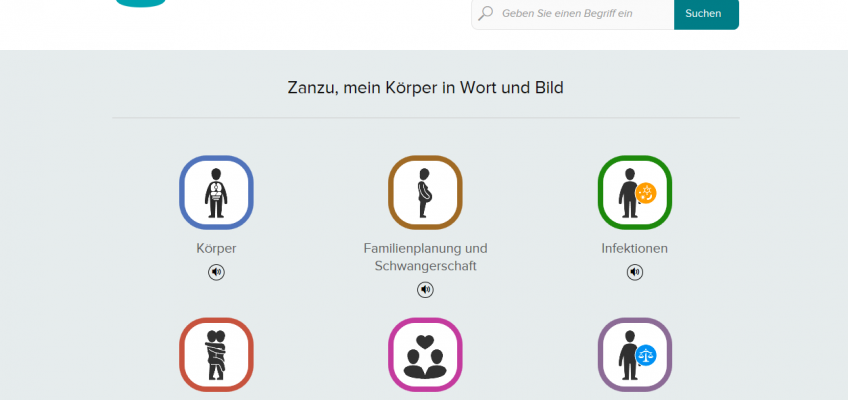Open the scales of justice category icon
Image resolution: width=848 pixels, height=400 pixels.
634,355
